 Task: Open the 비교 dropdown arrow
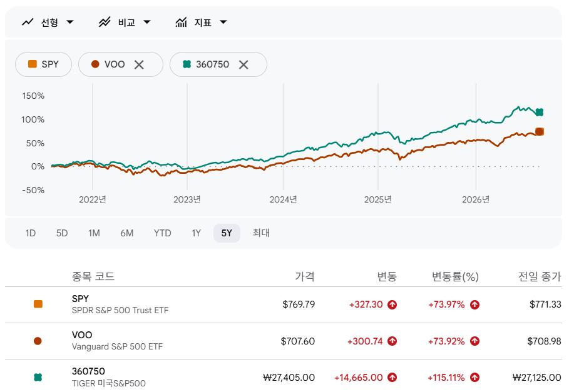[147, 23]
